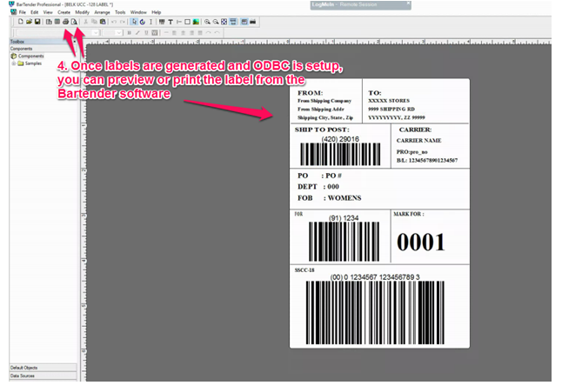Image resolution: width=562 pixels, height=392 pixels.
Task: Select the line drawing tool
Action: point(179,22)
